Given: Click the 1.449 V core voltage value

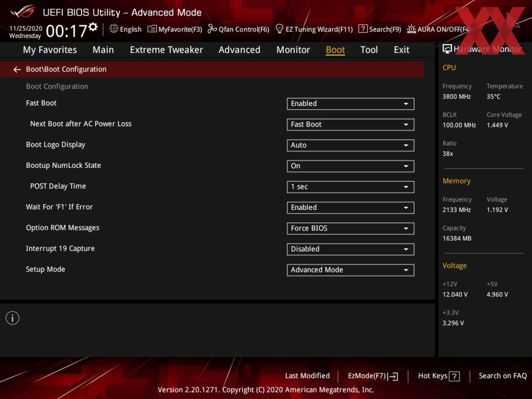Looking at the screenshot, I should pyautogui.click(x=497, y=125).
